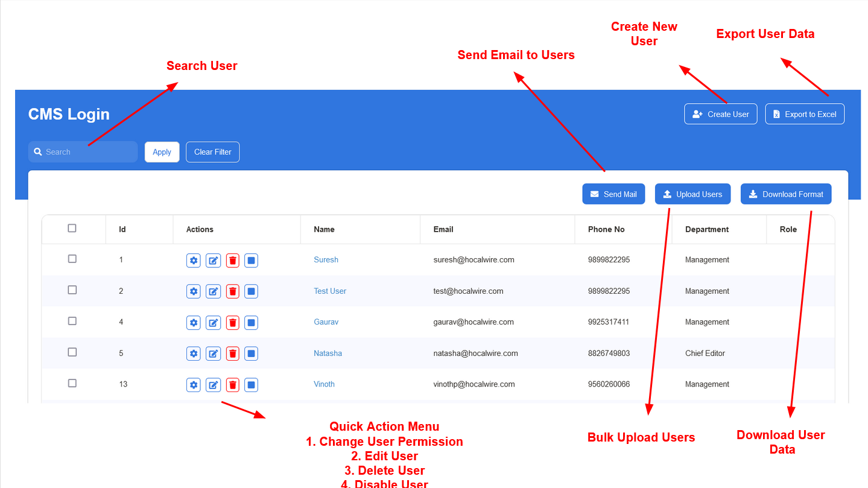
Task: Click edit icon in Vinoth's row
Action: [x=213, y=384]
